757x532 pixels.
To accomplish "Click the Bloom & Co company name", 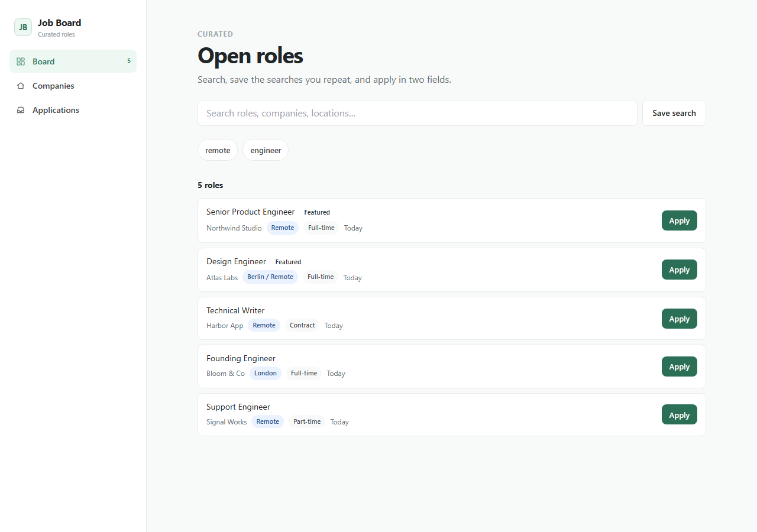I will click(225, 374).
